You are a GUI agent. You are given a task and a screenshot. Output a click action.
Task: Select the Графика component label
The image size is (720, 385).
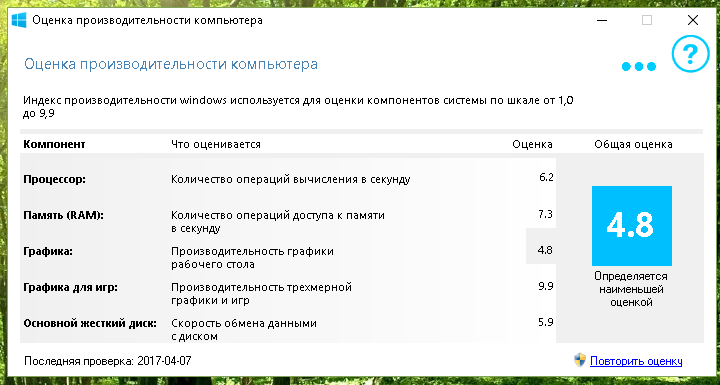[x=48, y=252]
